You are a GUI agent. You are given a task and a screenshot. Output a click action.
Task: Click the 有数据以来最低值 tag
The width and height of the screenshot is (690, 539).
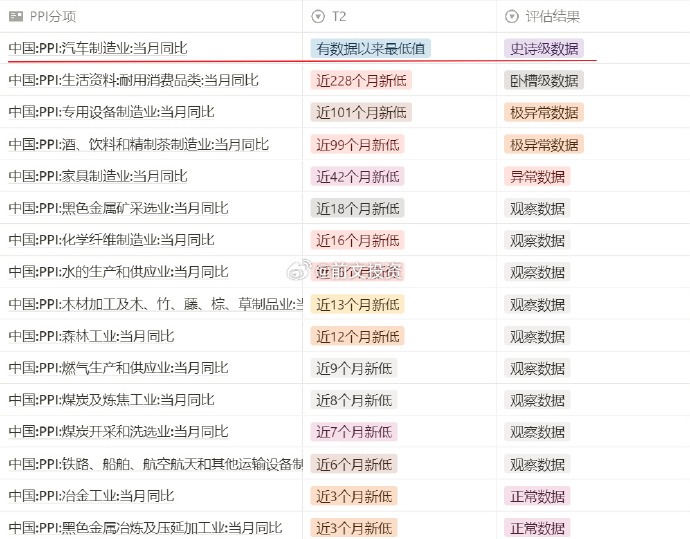[371, 48]
